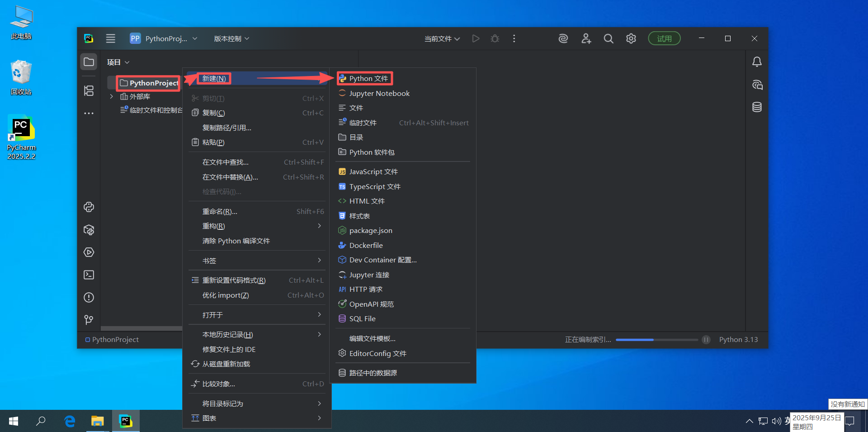Open the Python Console tool icon
The image size is (868, 432).
click(89, 207)
